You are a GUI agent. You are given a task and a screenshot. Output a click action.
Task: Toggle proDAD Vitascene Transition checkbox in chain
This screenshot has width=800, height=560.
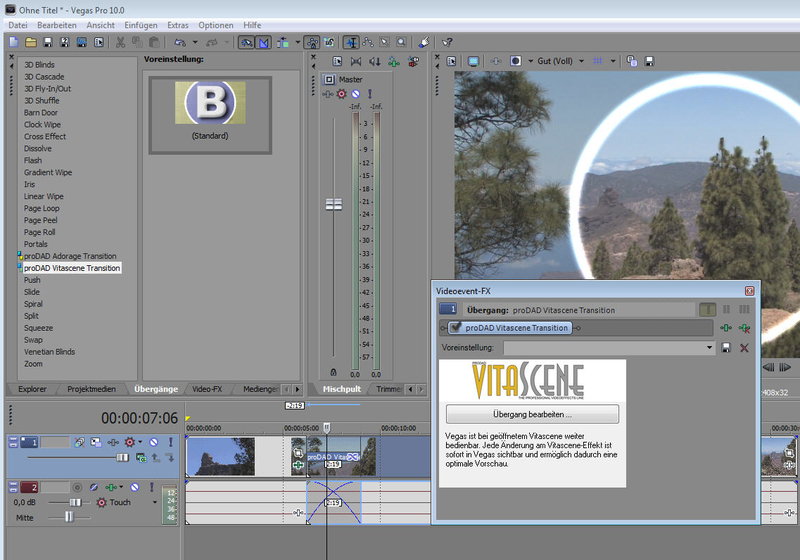pos(456,327)
